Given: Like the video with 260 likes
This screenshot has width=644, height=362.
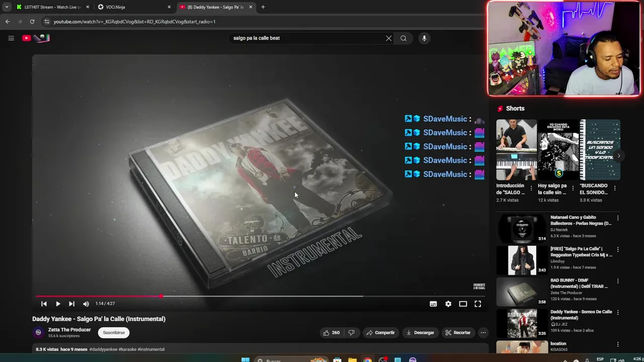Looking at the screenshot, I should point(332,332).
